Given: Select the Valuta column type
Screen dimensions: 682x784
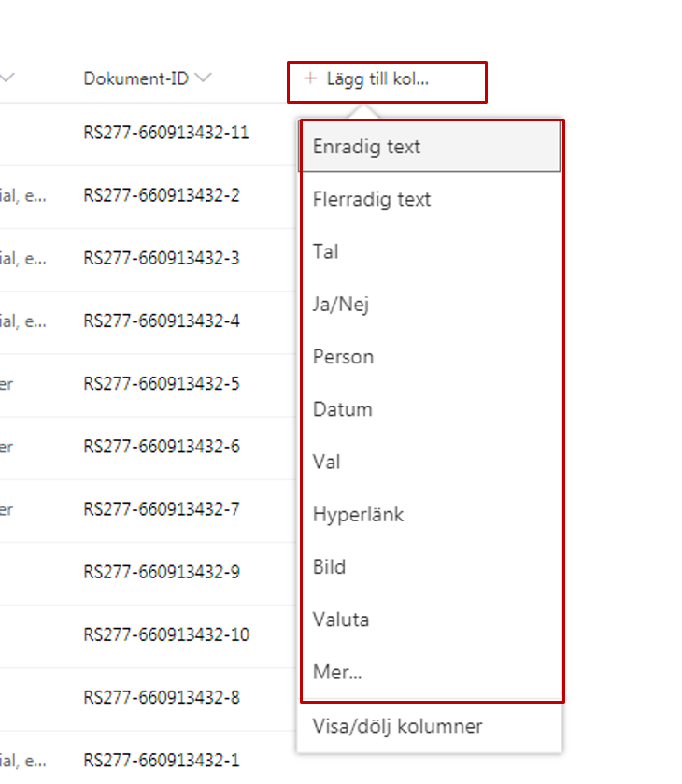Looking at the screenshot, I should coord(341,620).
